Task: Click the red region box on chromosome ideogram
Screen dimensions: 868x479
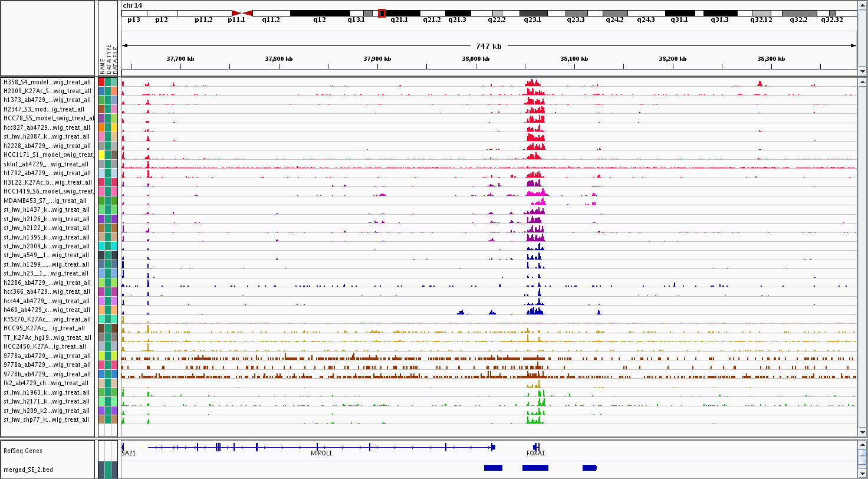Action: pos(382,13)
